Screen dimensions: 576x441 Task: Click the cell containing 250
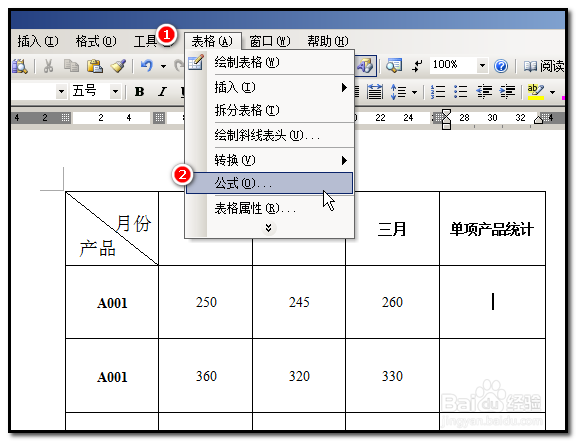pyautogui.click(x=206, y=302)
